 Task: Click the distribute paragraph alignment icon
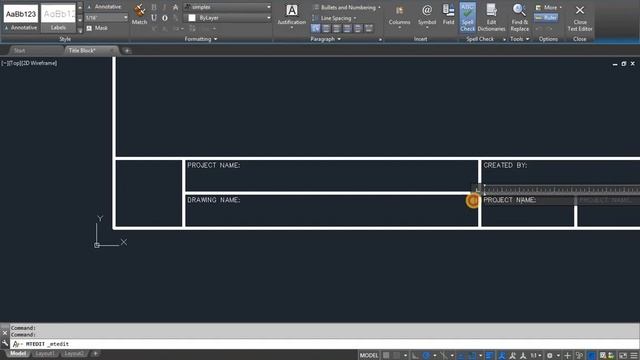pos(369,28)
